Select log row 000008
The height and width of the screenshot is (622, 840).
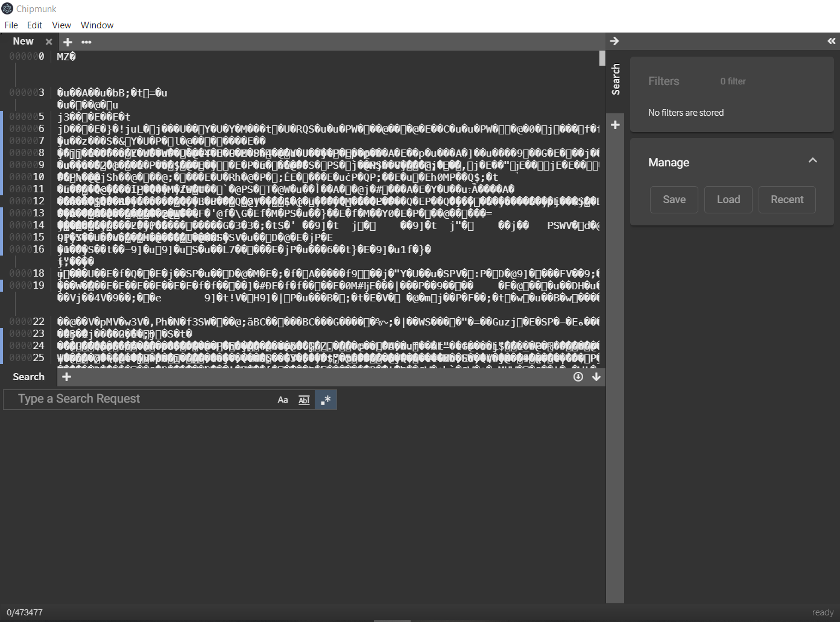[302, 153]
